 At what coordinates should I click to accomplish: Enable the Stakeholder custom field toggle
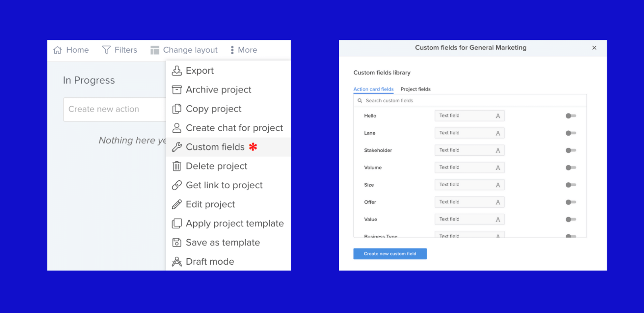tap(570, 150)
